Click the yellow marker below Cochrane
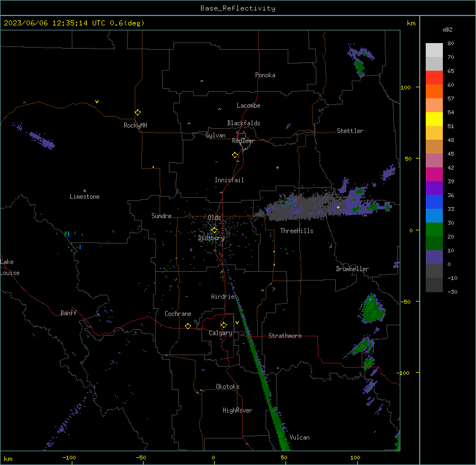Screen dimensions: 476x465 point(188,326)
